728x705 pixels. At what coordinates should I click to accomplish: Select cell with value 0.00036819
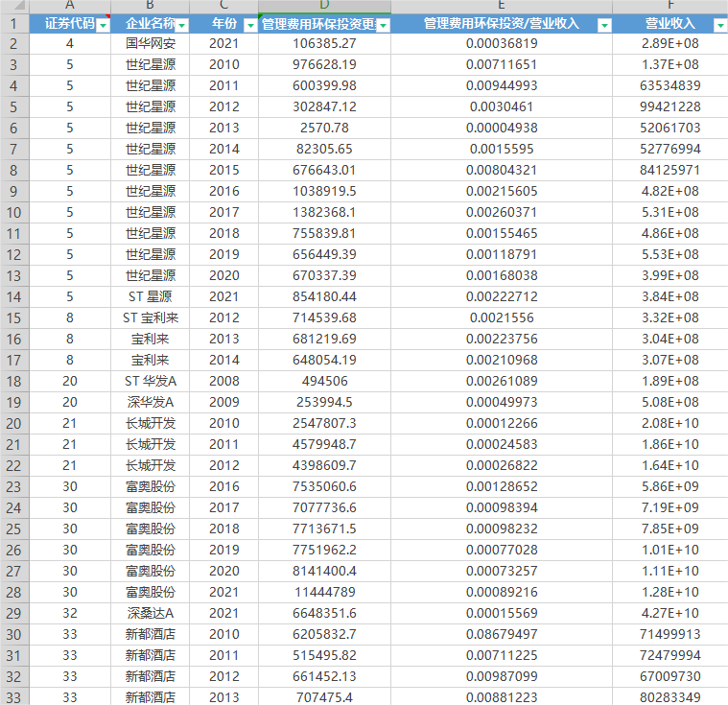click(x=502, y=44)
